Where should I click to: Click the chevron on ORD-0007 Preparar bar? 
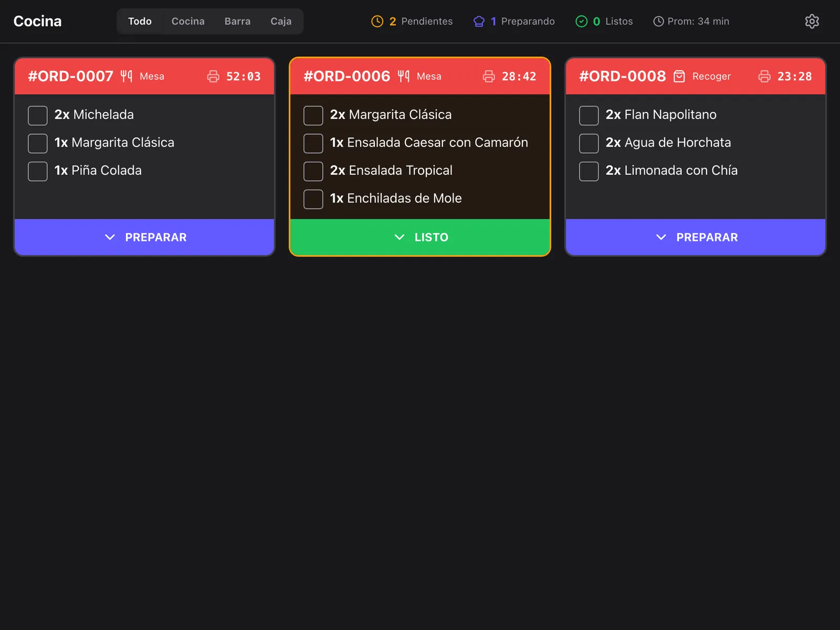point(110,237)
